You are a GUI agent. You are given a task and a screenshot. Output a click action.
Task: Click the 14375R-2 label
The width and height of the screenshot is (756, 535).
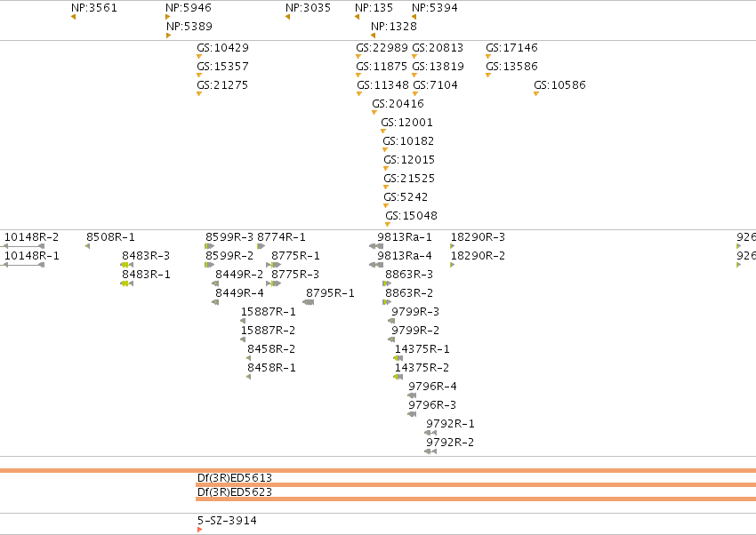422,369
